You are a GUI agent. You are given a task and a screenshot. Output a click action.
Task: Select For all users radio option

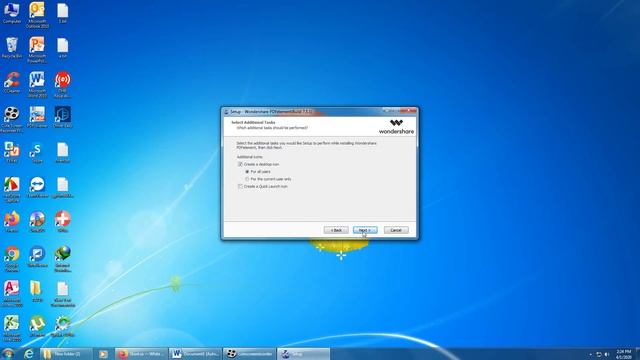pos(247,171)
